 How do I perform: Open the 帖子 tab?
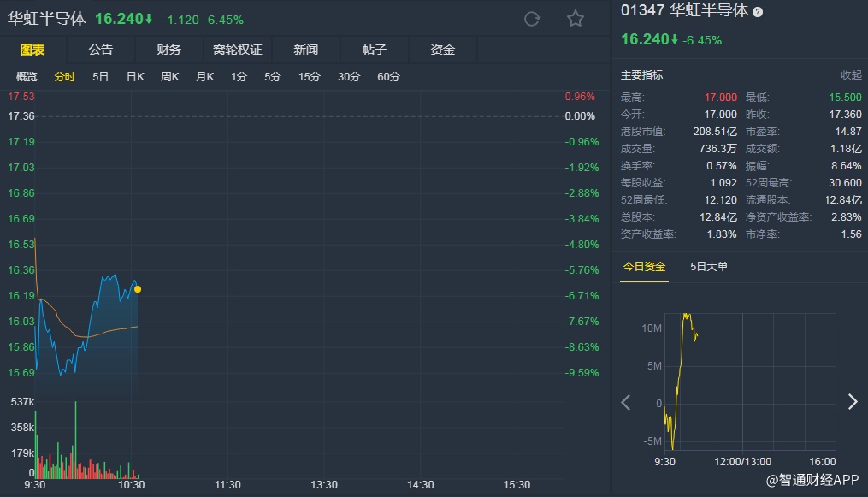click(374, 50)
